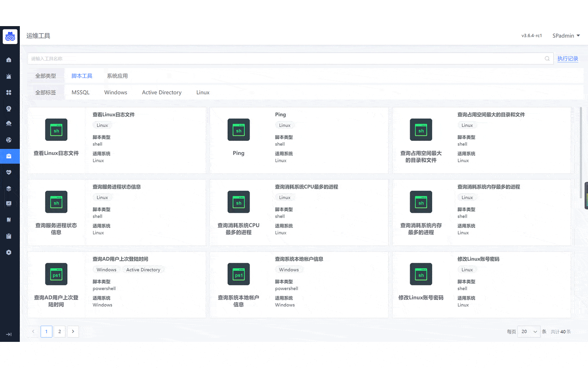Click the tool name search field

pyautogui.click(x=290, y=59)
